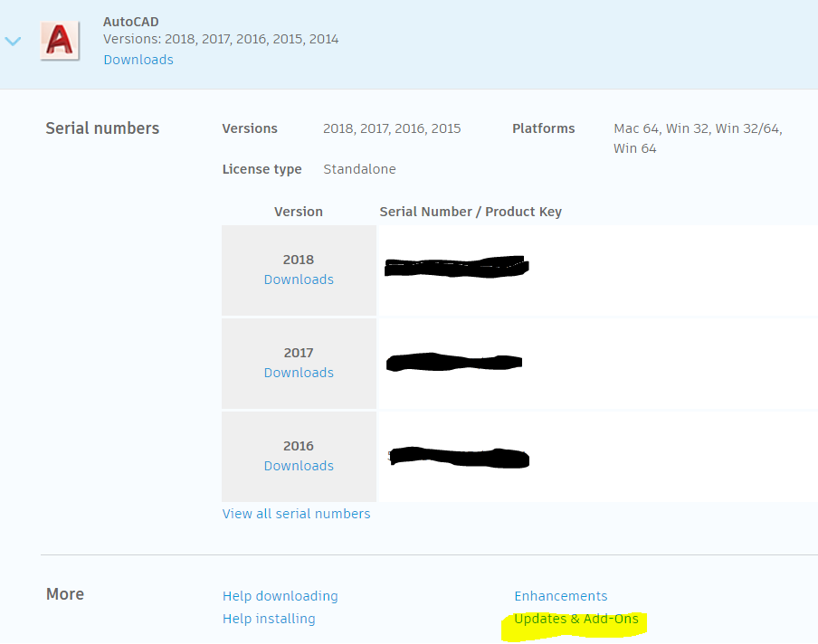The image size is (818, 644).
Task: Open Help installing page
Action: pos(268,618)
